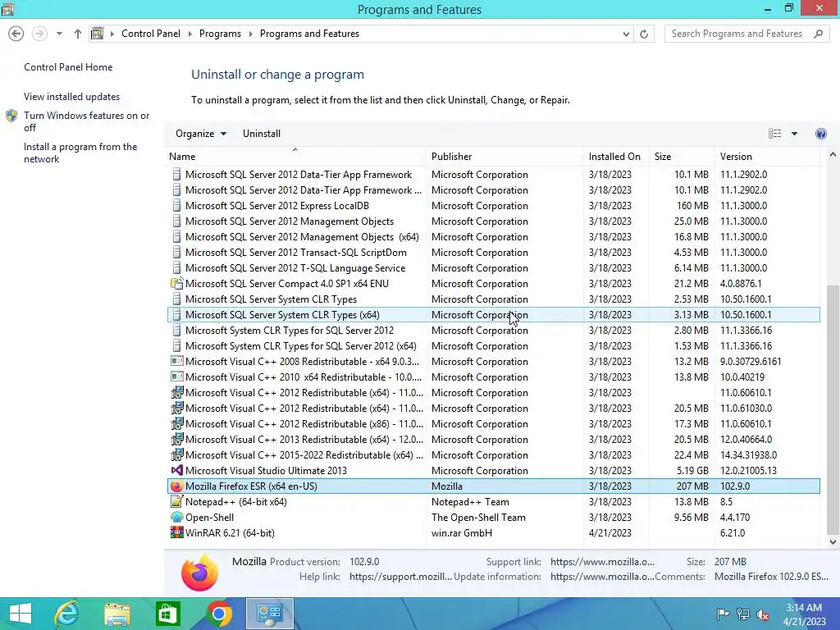
Task: Click the scroll down arrow of the list
Action: tap(833, 541)
